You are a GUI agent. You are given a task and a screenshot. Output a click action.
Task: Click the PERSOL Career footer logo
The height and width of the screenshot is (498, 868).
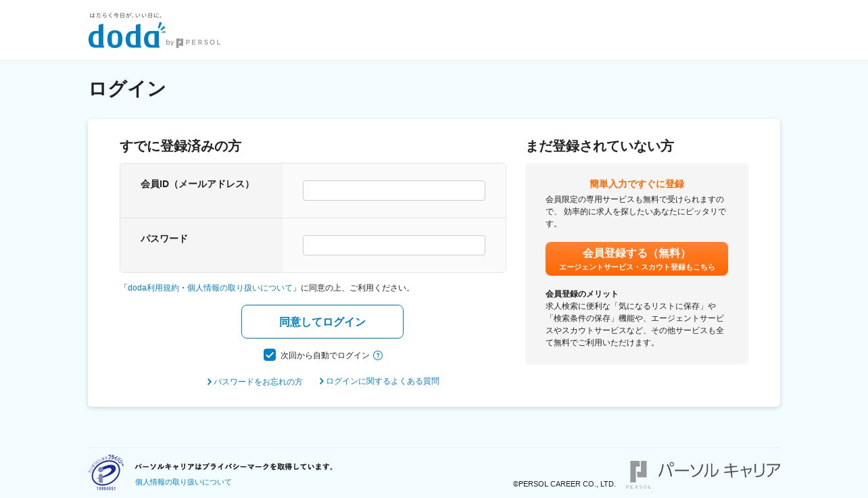(x=703, y=474)
